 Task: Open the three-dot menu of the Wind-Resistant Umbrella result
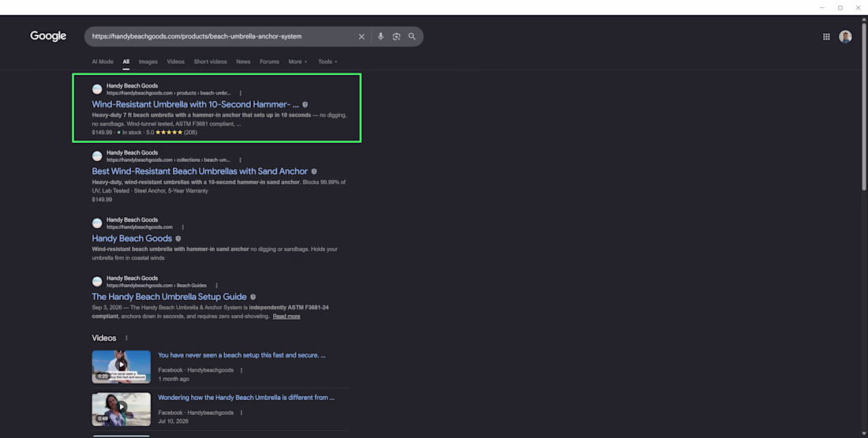click(240, 93)
